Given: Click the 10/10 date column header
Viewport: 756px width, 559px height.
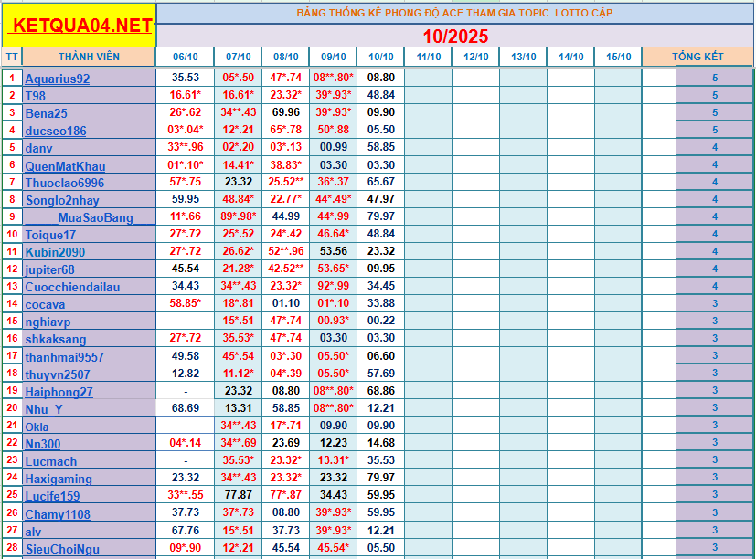Looking at the screenshot, I should tap(380, 57).
